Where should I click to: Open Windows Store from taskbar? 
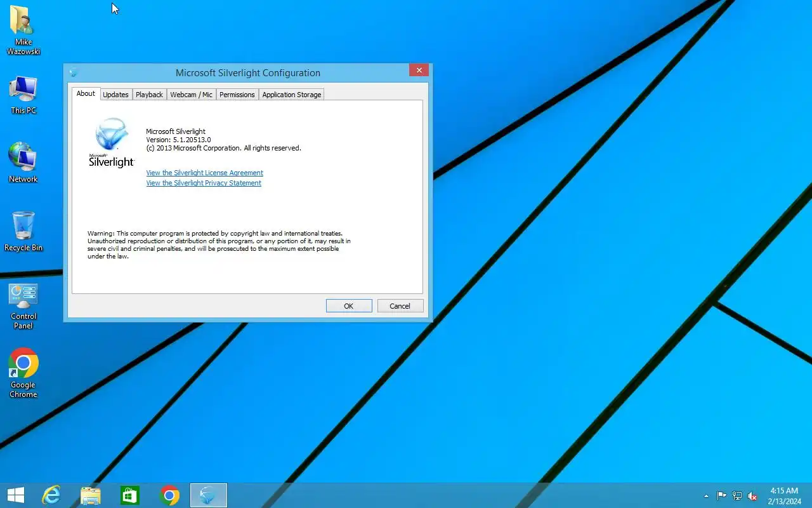(x=129, y=495)
